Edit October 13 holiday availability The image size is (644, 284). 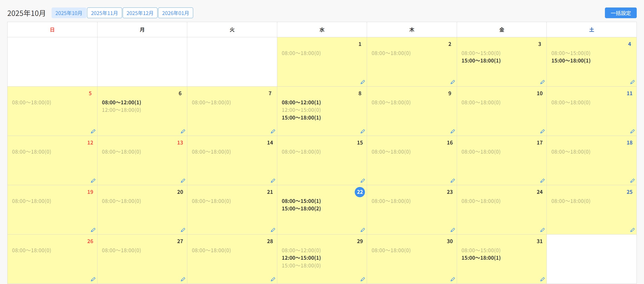pos(183,180)
